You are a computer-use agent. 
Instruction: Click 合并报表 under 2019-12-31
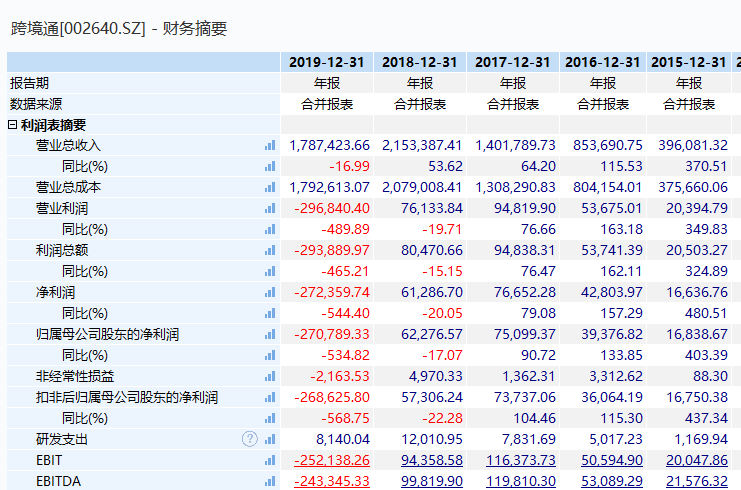pyautogui.click(x=327, y=104)
